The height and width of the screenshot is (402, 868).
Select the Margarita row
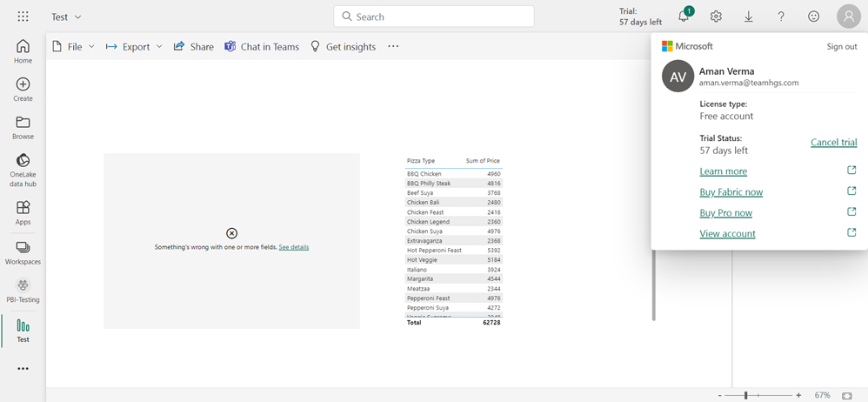click(454, 278)
